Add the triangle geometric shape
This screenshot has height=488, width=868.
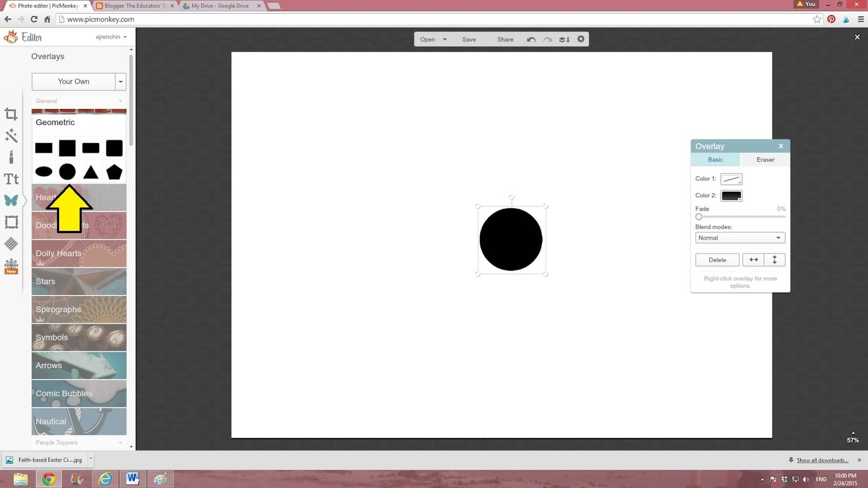[91, 172]
